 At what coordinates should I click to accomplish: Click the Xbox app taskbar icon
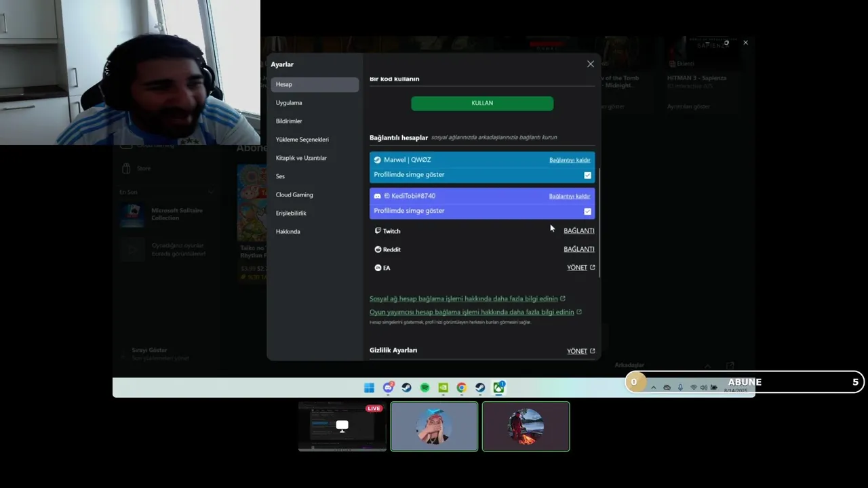[x=498, y=388]
